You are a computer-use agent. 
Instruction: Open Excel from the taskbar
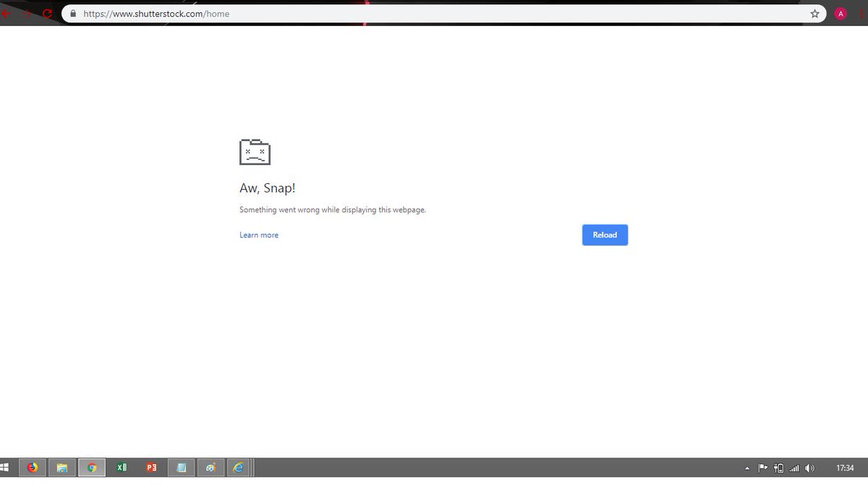click(122, 468)
